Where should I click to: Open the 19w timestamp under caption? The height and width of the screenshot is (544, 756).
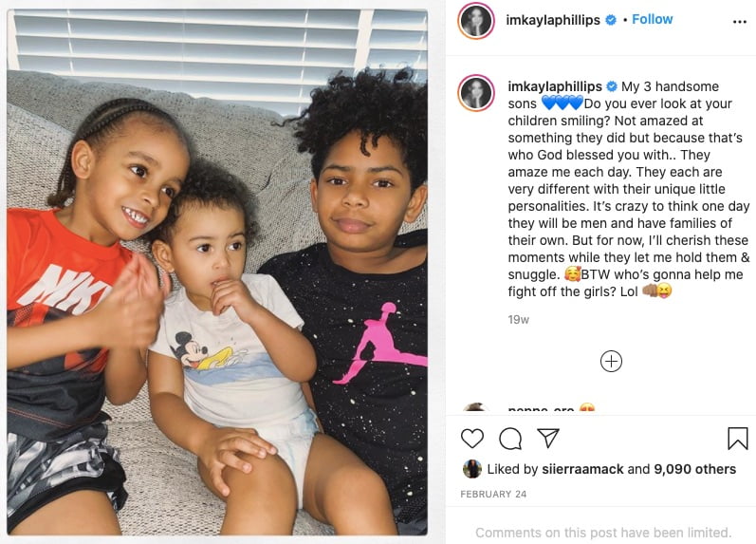518,320
